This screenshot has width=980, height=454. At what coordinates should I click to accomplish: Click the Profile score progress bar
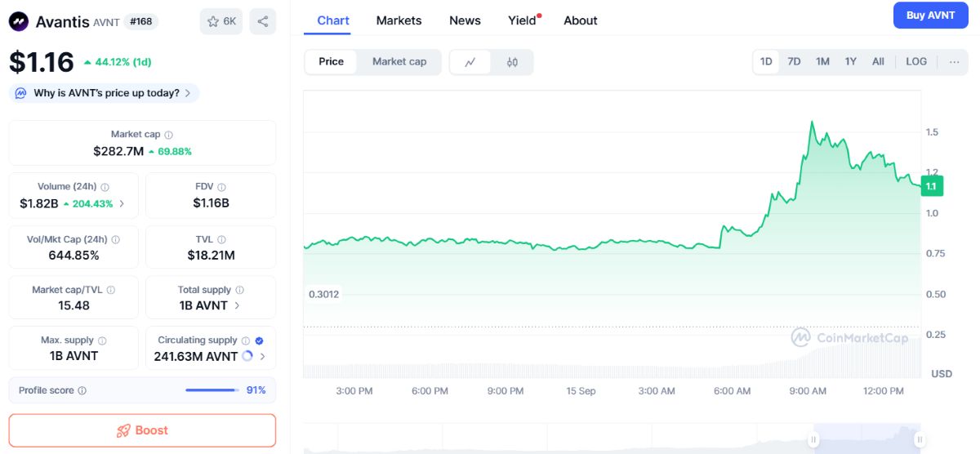212,390
